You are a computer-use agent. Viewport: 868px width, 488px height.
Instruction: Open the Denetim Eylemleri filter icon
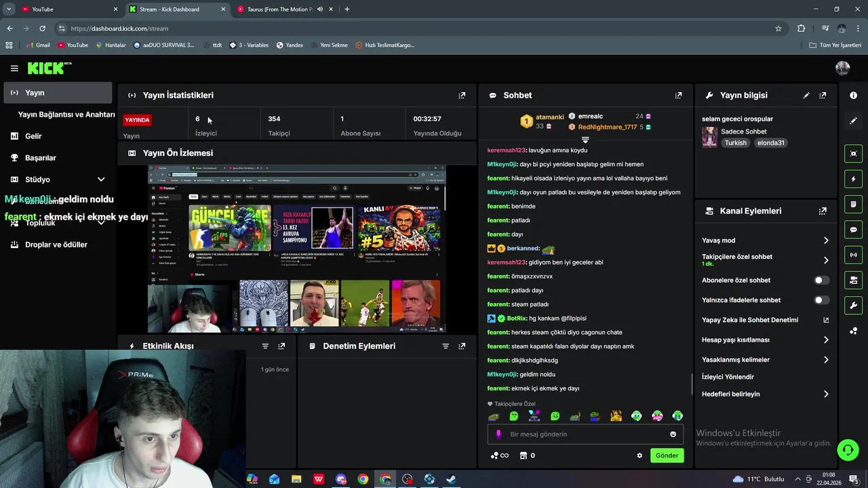pos(446,346)
